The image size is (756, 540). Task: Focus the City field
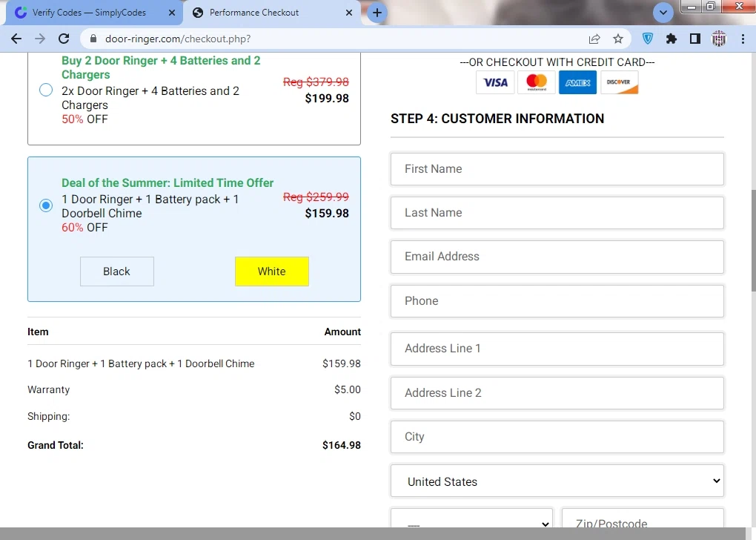tap(557, 437)
